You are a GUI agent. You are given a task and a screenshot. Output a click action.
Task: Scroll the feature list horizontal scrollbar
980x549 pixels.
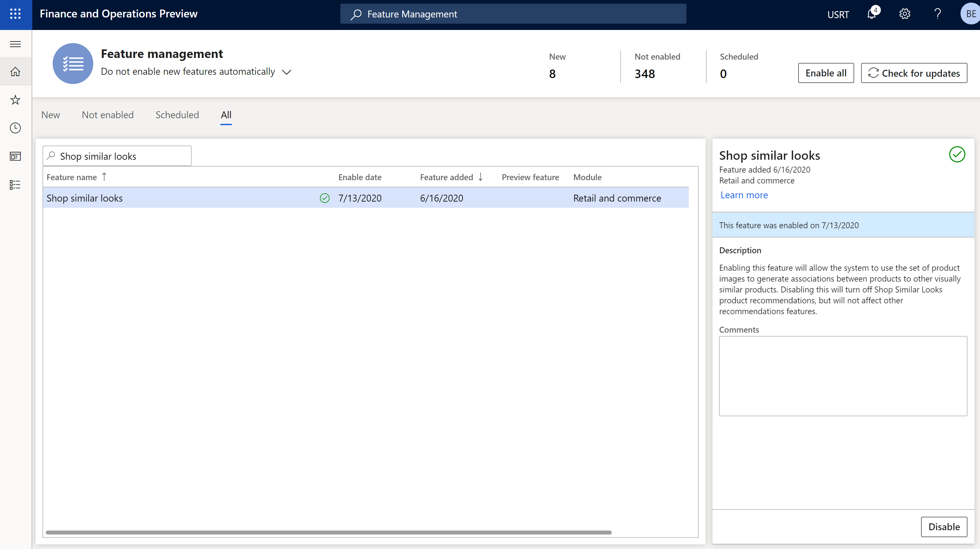tap(328, 532)
